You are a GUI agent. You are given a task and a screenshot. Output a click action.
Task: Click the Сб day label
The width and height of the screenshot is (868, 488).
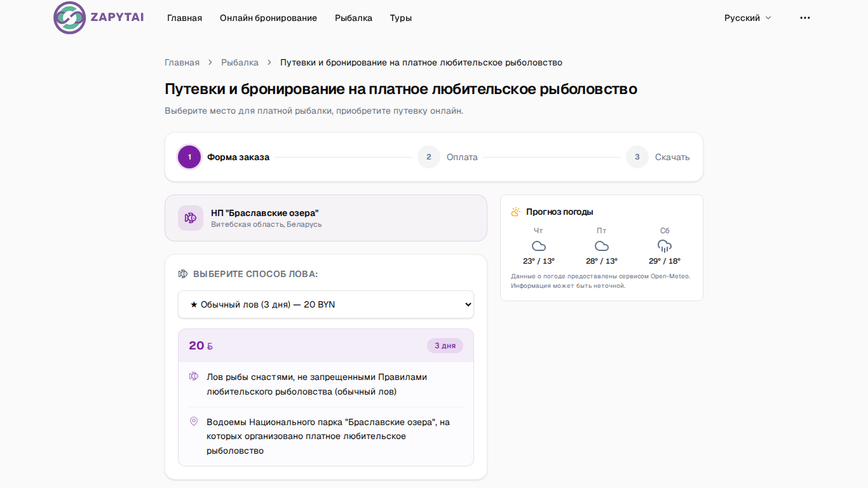point(665,231)
